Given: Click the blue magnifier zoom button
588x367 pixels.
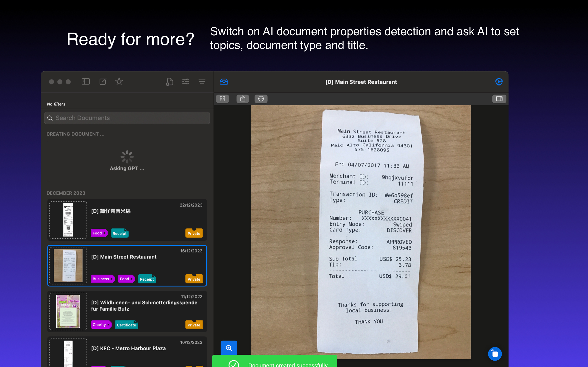Looking at the screenshot, I should coord(229,348).
